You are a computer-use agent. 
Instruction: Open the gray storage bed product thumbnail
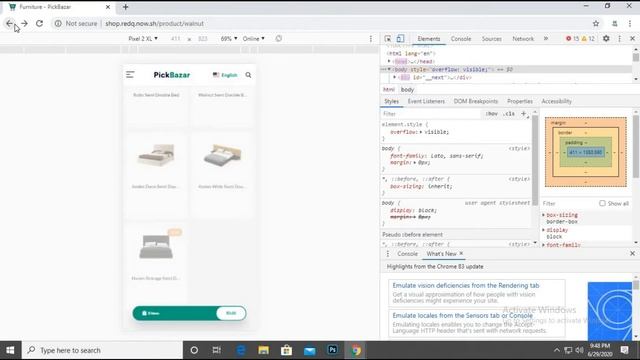[x=156, y=247]
